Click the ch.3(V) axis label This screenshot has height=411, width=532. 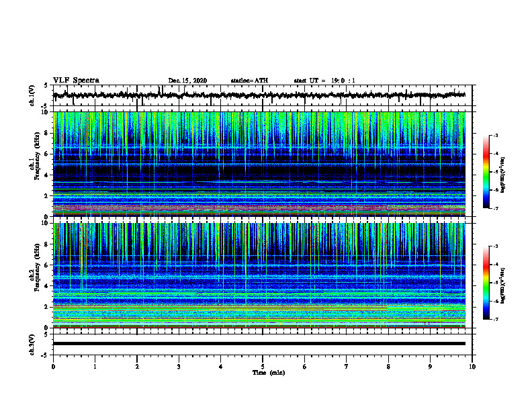coord(32,345)
